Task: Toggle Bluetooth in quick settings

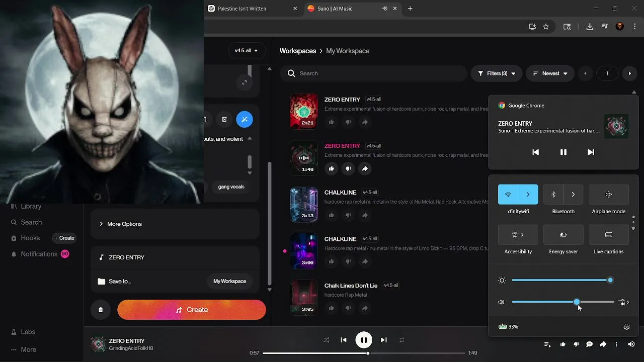Action: pyautogui.click(x=553, y=195)
